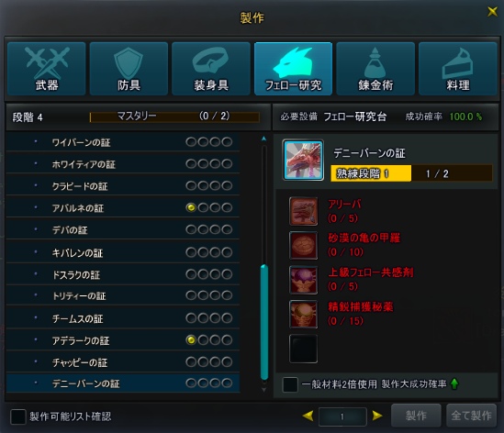The image size is (504, 433).
Task: Toggle 製作可能リスト確認 checkbox
Action: [x=18, y=416]
